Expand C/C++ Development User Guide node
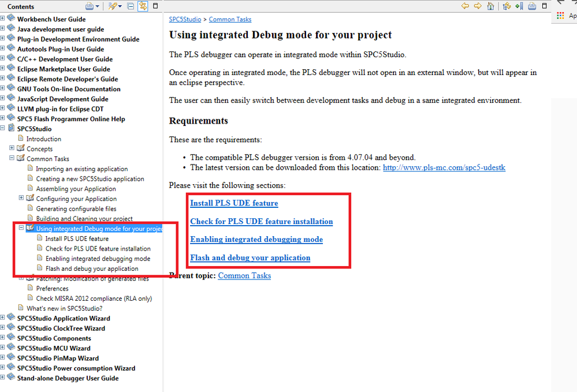Viewport: 577px width, 392px height. tap(2, 58)
